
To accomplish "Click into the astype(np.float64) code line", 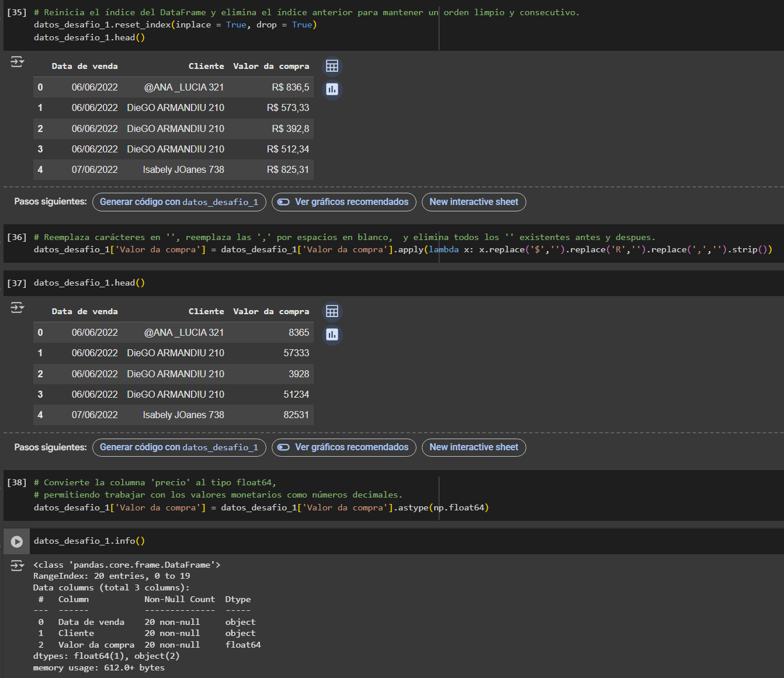I will tap(261, 508).
